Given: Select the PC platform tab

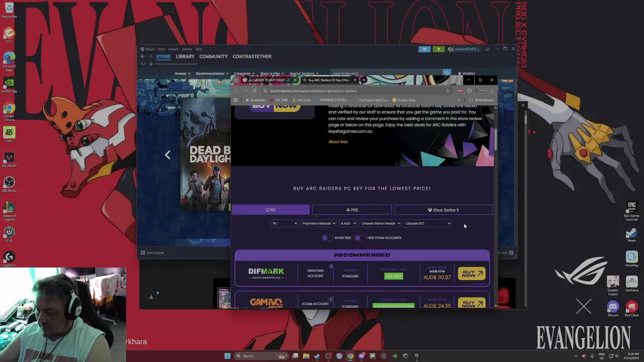Looking at the screenshot, I should point(271,210).
